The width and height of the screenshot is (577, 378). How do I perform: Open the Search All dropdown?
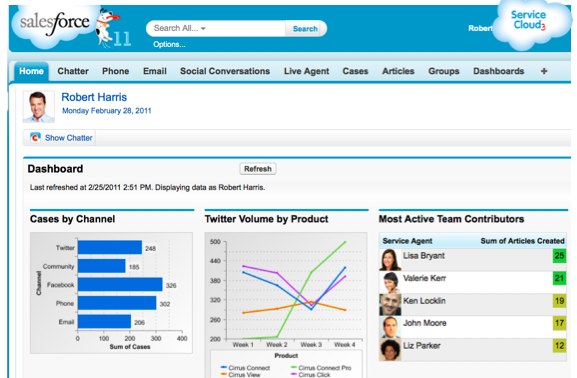(180, 28)
